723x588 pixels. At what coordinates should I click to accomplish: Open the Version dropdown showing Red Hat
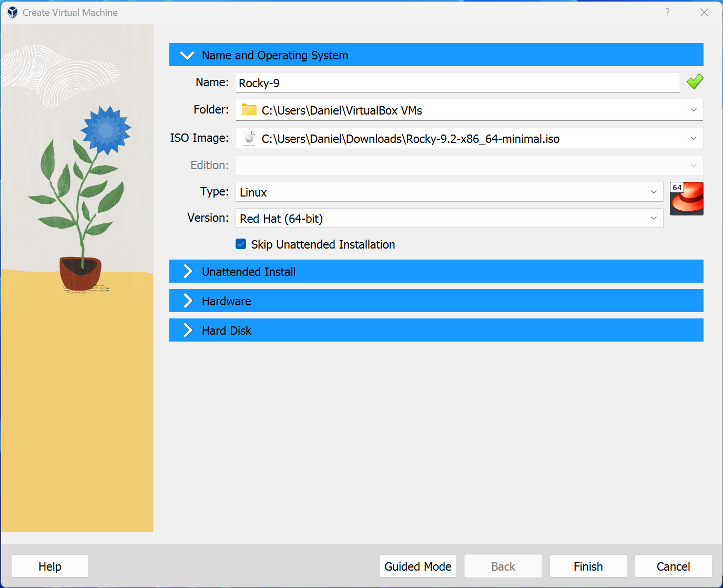[449, 218]
